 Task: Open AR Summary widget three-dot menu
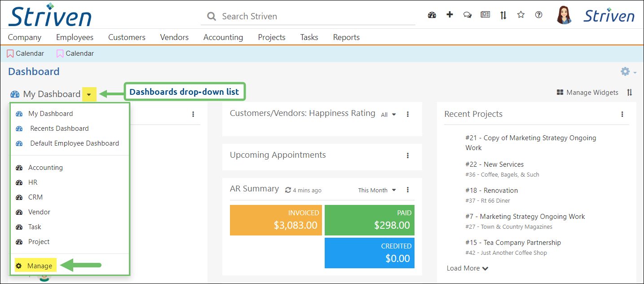(408, 190)
